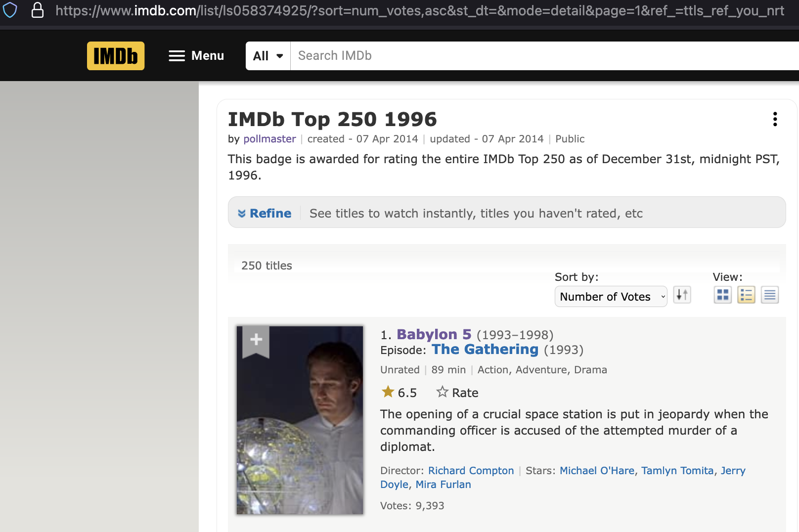Open the Babylon 5 title page

pos(434,334)
